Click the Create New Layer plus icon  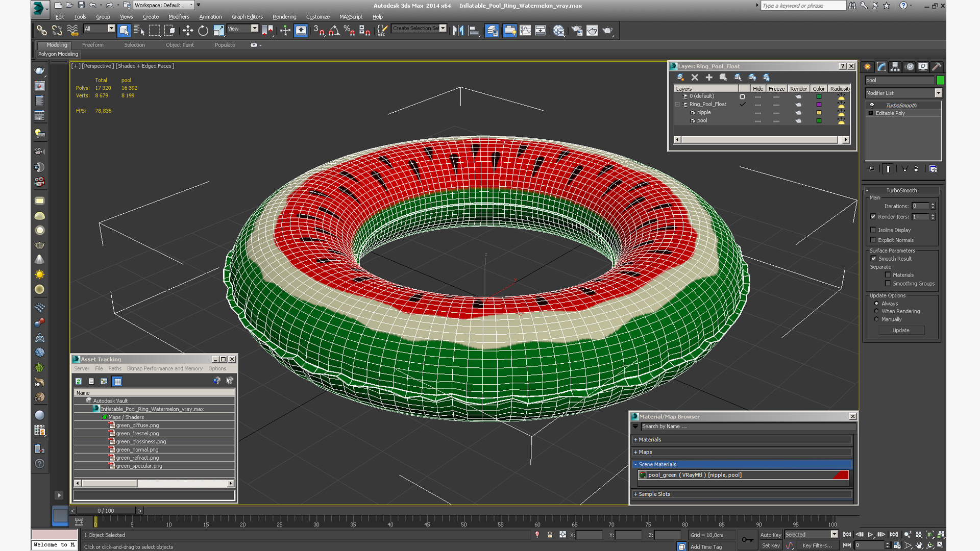[709, 78]
